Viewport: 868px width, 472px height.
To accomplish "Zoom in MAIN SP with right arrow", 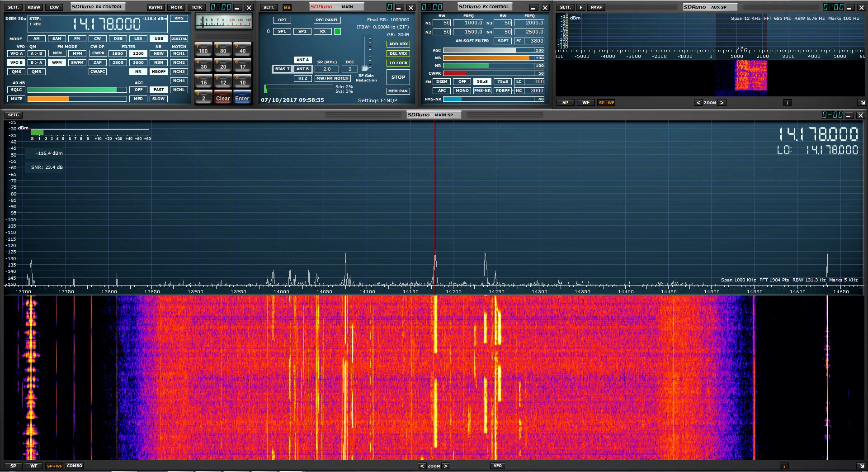I will coord(446,466).
